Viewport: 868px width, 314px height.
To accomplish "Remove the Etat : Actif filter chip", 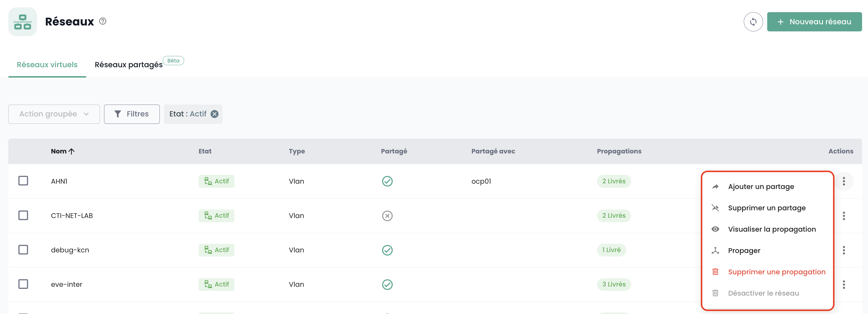I will 214,114.
